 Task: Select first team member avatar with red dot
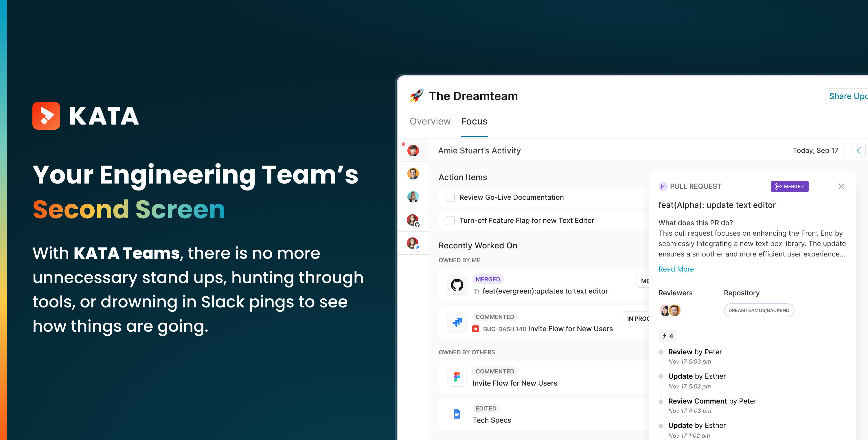[x=413, y=151]
